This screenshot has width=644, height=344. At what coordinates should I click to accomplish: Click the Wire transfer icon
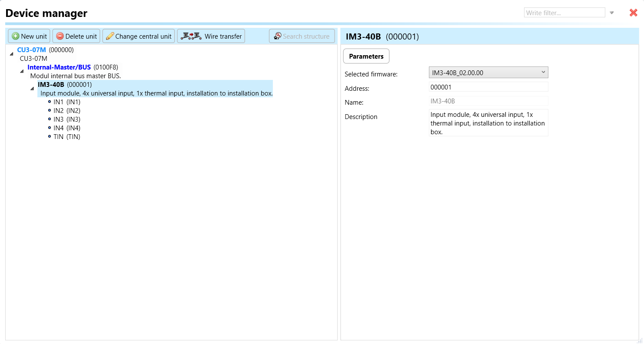[x=191, y=36]
